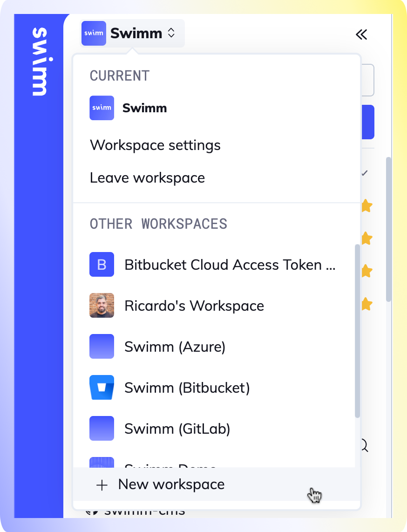
Task: Switch to Bitbucket Cloud Access Token workspace
Action: [214, 265]
